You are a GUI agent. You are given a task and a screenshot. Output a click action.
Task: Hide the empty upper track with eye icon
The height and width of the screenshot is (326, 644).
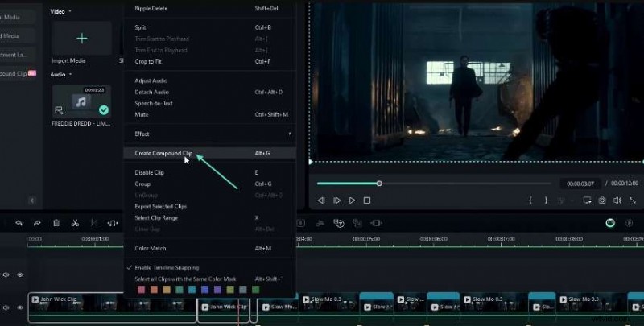19,274
